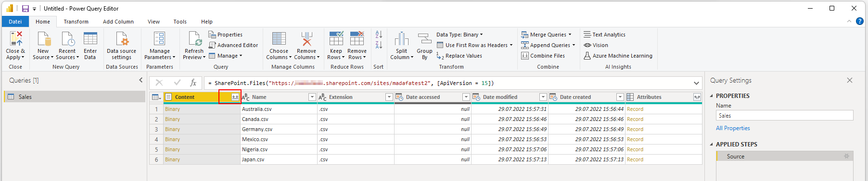868x181 pixels.
Task: Switch to the View tab
Action: click(x=153, y=22)
